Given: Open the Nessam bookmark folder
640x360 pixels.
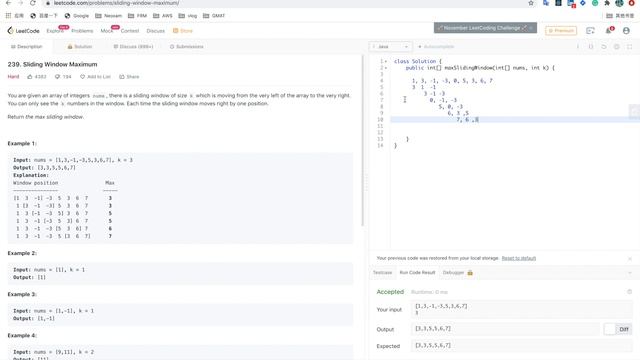Looking at the screenshot, I should (108, 16).
